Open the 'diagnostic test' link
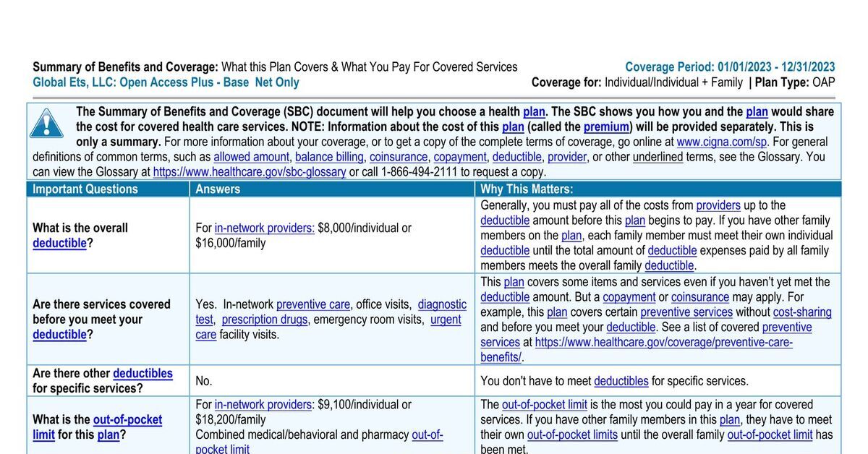This screenshot has height=454, width=868. coord(442,305)
